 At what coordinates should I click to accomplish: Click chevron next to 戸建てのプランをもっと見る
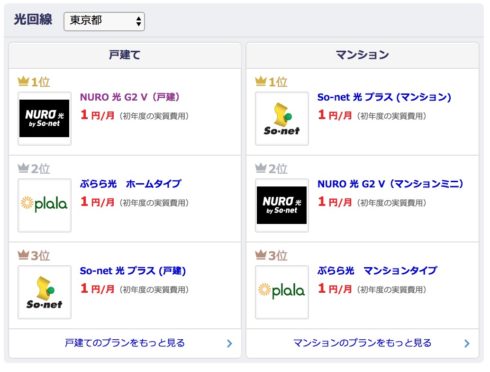tap(229, 344)
